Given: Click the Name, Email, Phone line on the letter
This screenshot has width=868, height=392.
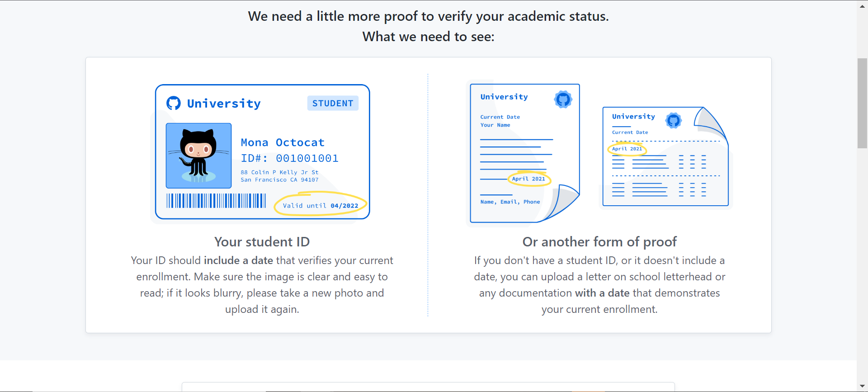Looking at the screenshot, I should click(x=510, y=202).
